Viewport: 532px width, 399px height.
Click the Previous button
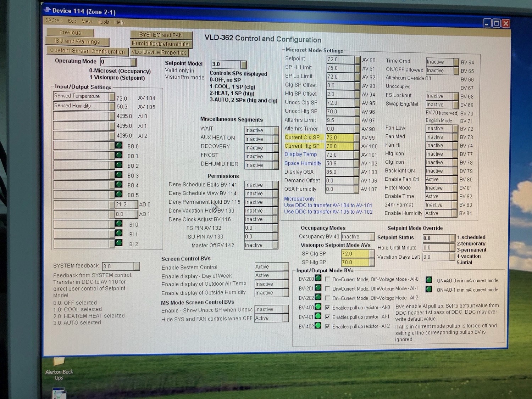[x=70, y=33]
